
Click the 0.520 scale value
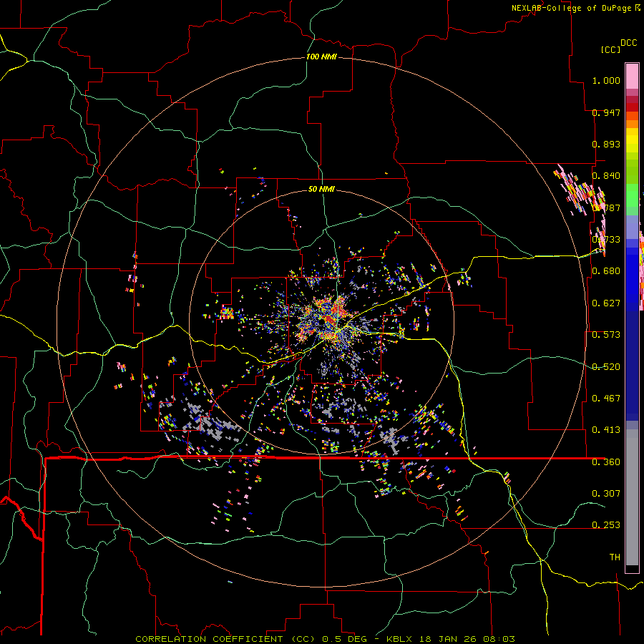tap(606, 367)
